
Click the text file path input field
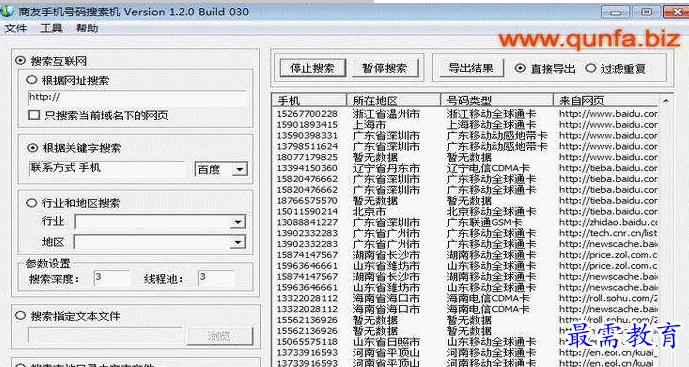coord(105,335)
